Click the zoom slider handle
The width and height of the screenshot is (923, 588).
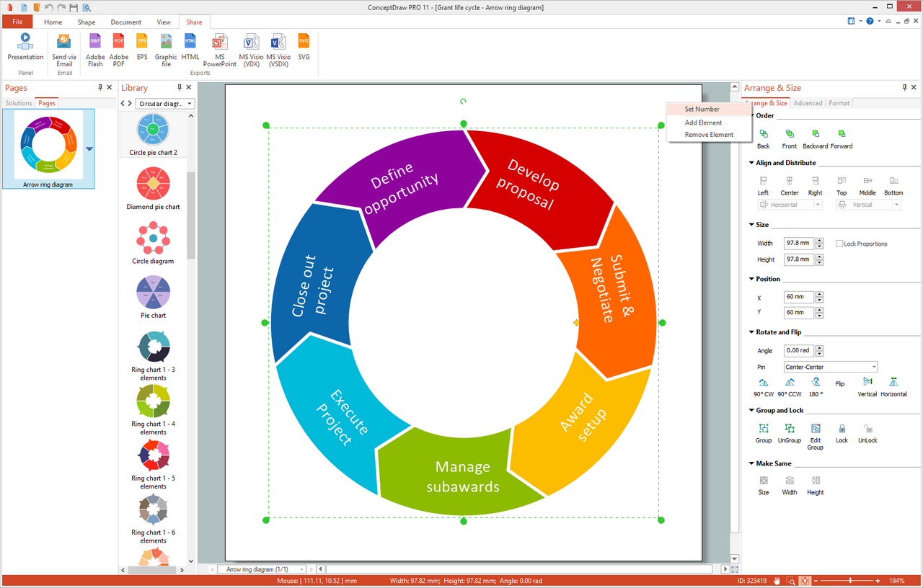click(x=851, y=581)
